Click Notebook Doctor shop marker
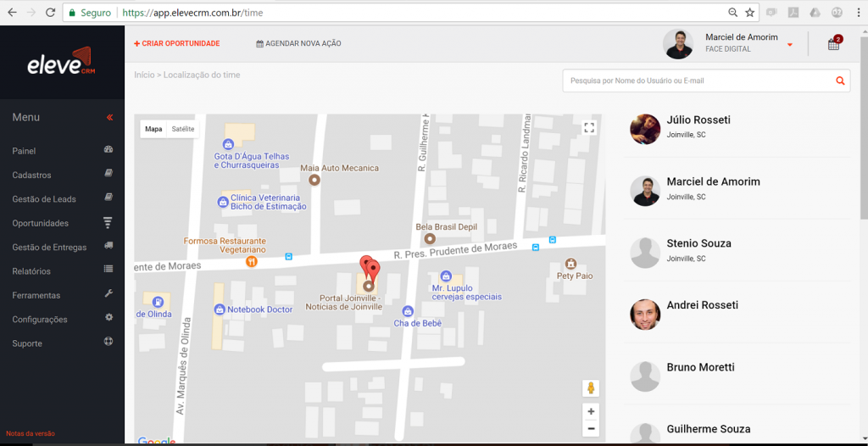Screen dimensions: 868x446 (x=220, y=309)
